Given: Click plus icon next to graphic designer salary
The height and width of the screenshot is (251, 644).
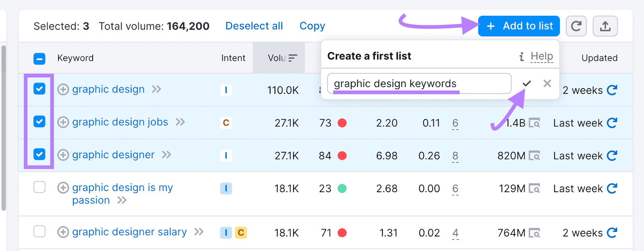Looking at the screenshot, I should 63,232.
